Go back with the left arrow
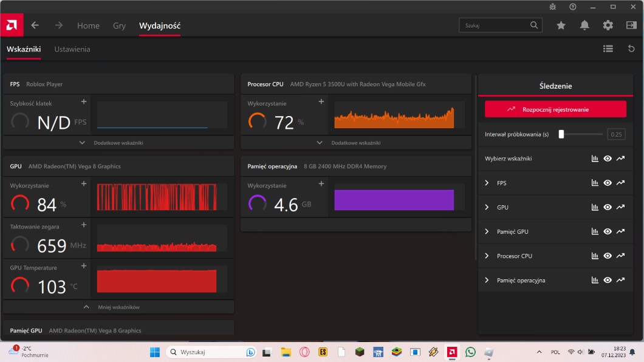Screen dimensions: 644x362 coord(35,26)
